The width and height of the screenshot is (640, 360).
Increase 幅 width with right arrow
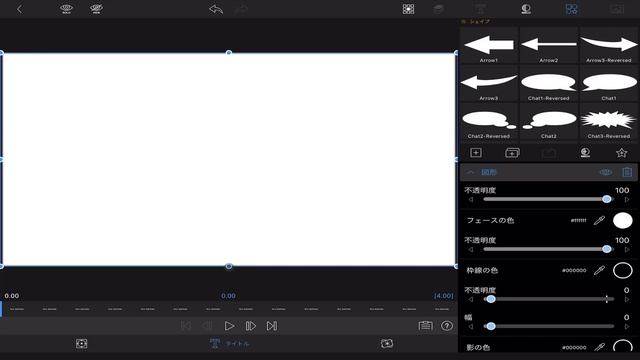point(627,327)
